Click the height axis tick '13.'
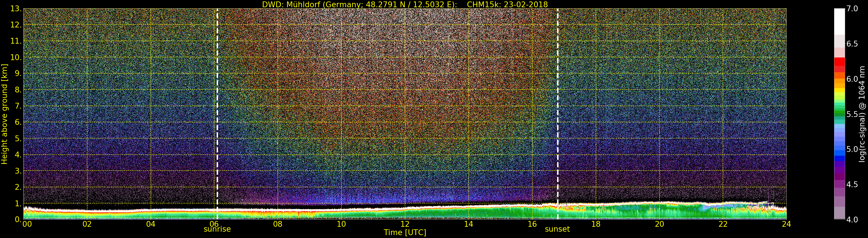This screenshot has width=868, height=238. click(16, 9)
